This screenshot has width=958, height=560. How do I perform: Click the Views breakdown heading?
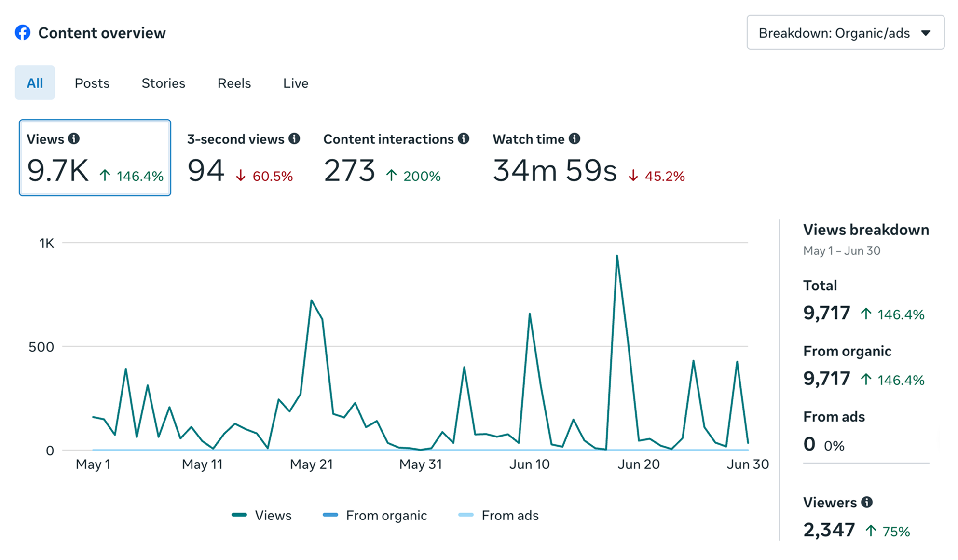(866, 230)
